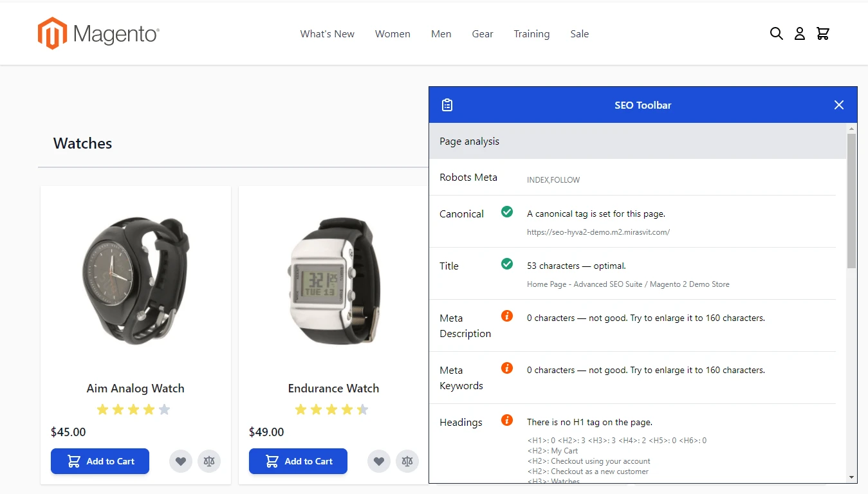Click compare icon for Endurance Watch
The width and height of the screenshot is (868, 494).
click(407, 461)
